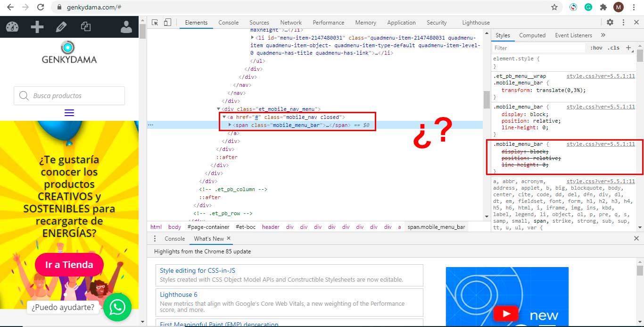Screen dimensions: 644x327
Task: Activate the DevTools element inspector picker
Action: [x=155, y=23]
